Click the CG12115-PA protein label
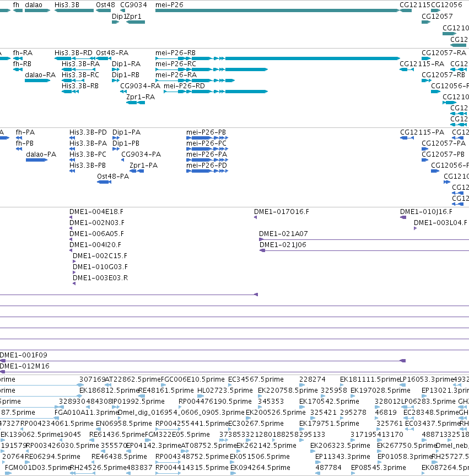Image resolution: width=469 pixels, height=476 pixels. (422, 132)
